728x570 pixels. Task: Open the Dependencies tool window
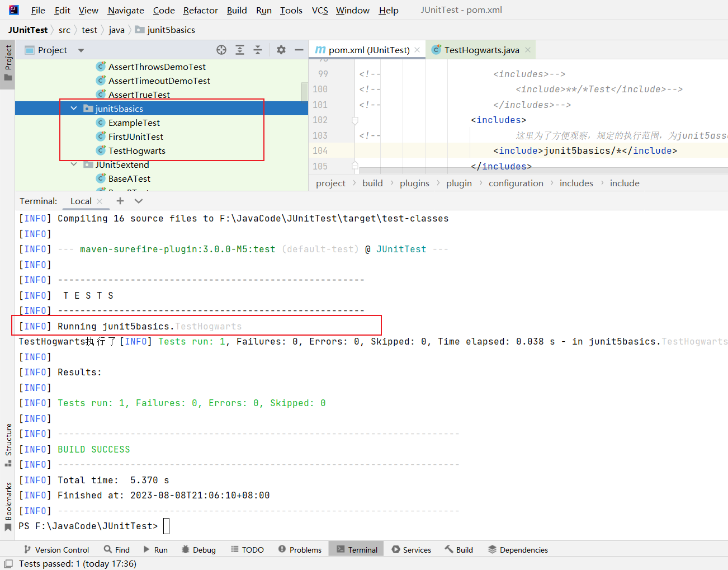tap(518, 550)
